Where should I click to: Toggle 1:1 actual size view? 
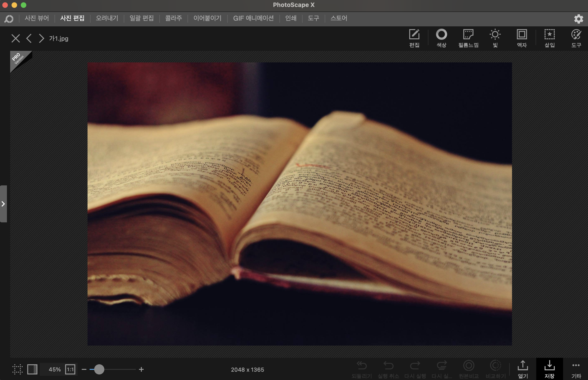(70, 369)
